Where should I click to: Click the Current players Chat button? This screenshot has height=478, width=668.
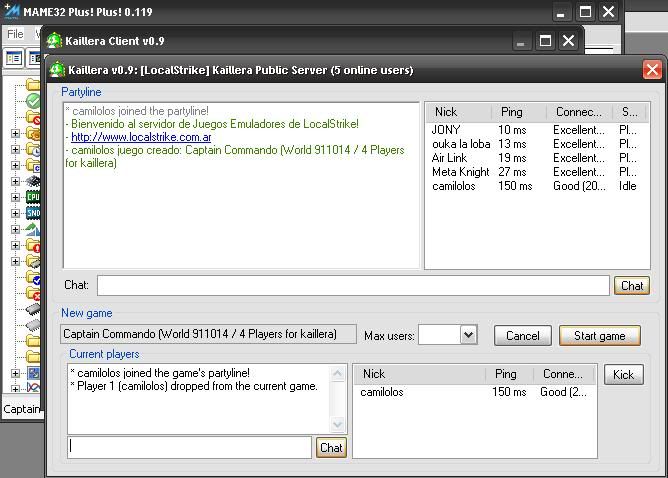(331, 448)
